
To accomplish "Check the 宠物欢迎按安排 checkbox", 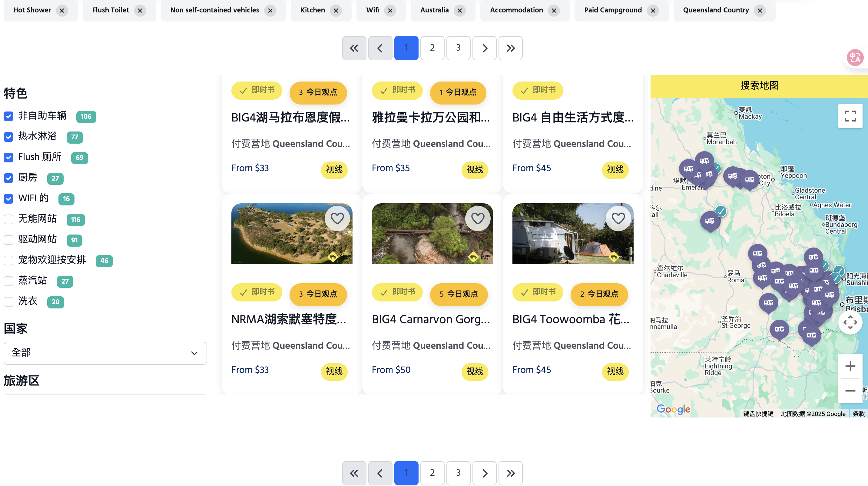I will point(8,261).
